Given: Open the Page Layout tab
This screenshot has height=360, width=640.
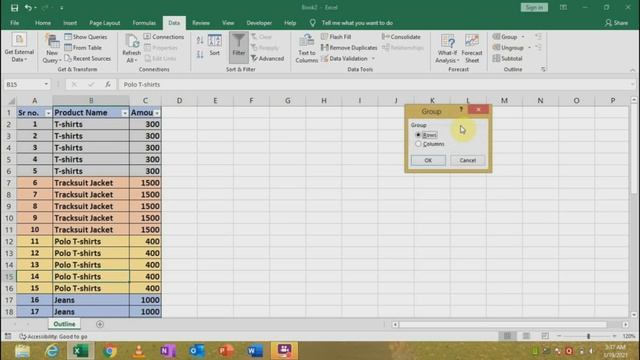Looking at the screenshot, I should pos(104,23).
